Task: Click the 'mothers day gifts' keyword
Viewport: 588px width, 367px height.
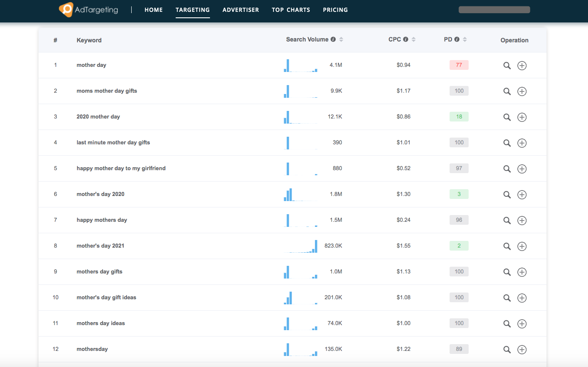Action: point(99,272)
